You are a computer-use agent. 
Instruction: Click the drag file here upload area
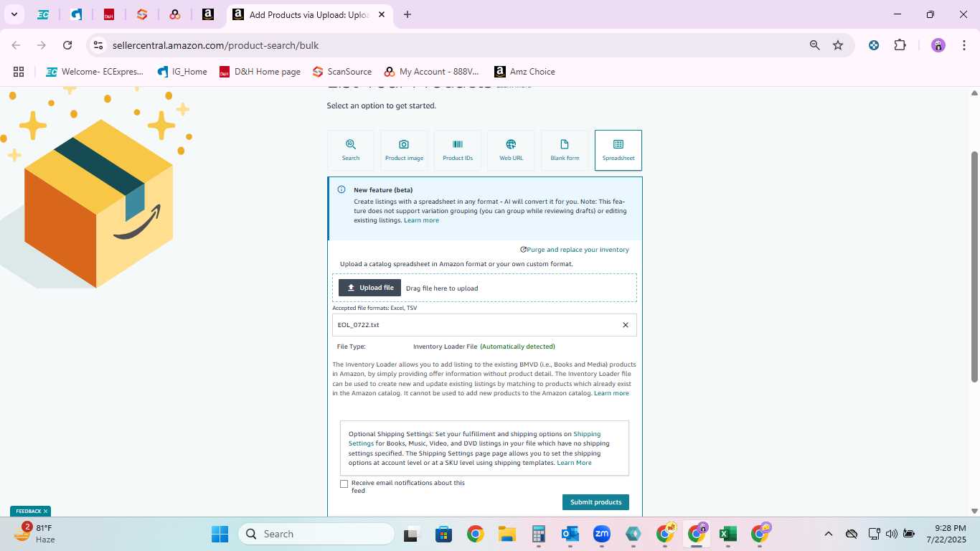[x=484, y=288]
